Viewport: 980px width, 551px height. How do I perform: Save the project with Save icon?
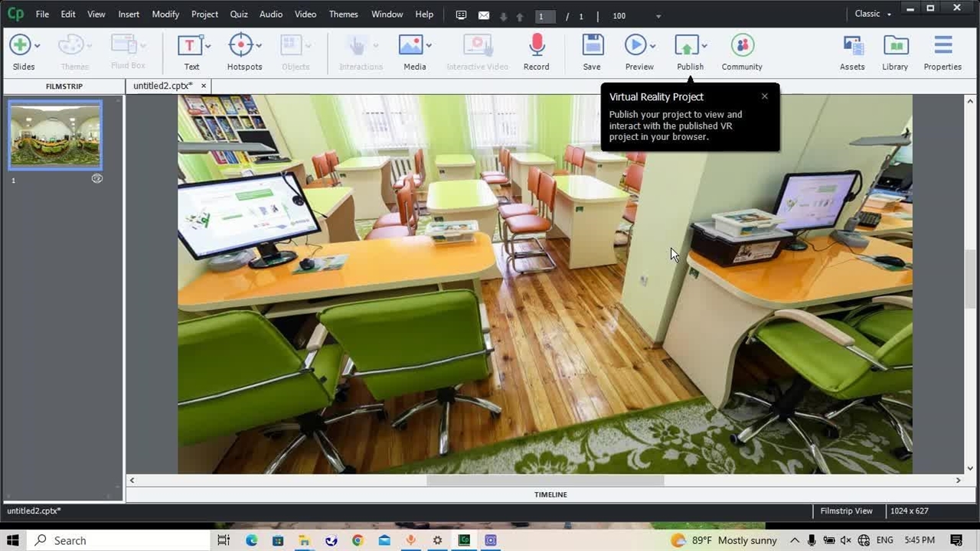click(x=592, y=45)
